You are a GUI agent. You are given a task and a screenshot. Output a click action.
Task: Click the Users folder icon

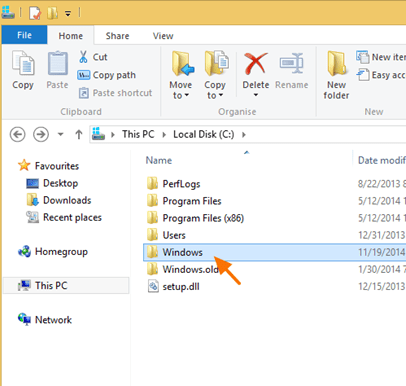153,235
